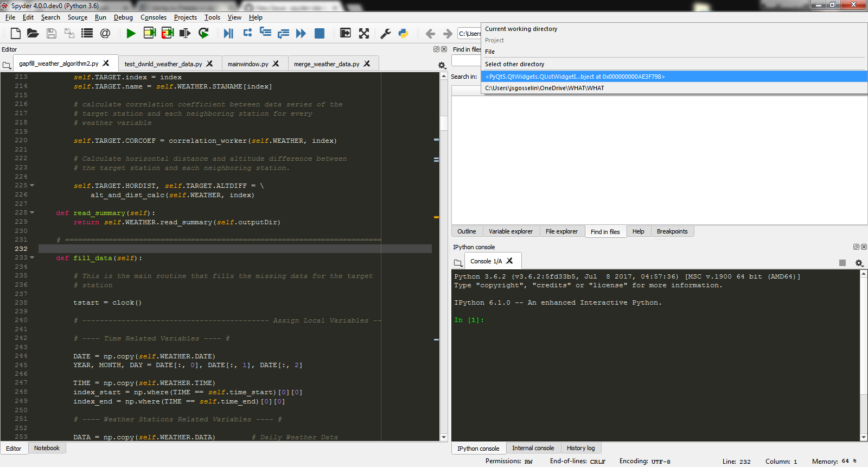Switch to Outline tab
Image resolution: width=868 pixels, height=467 pixels.
click(467, 231)
